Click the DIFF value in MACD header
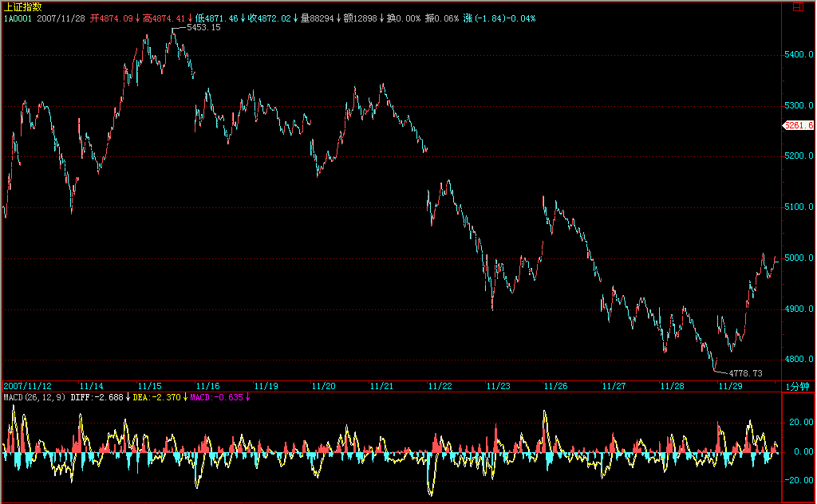The height and width of the screenshot is (504, 817). click(100, 396)
